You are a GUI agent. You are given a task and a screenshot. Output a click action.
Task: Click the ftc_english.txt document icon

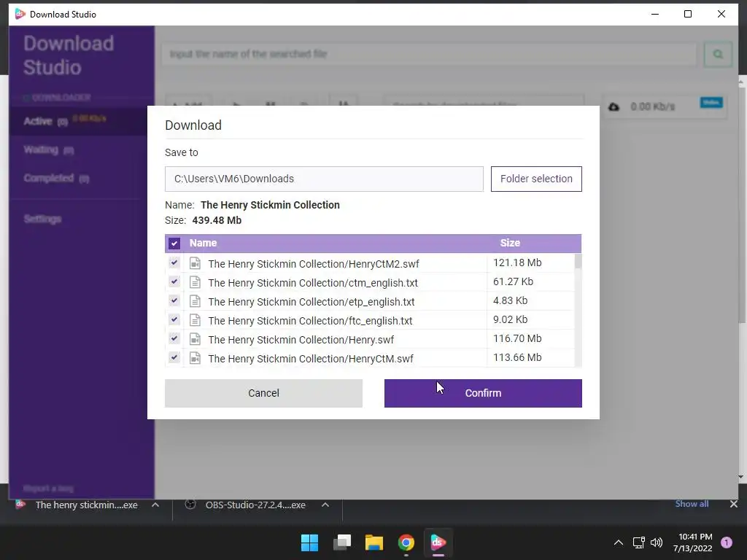click(x=195, y=320)
